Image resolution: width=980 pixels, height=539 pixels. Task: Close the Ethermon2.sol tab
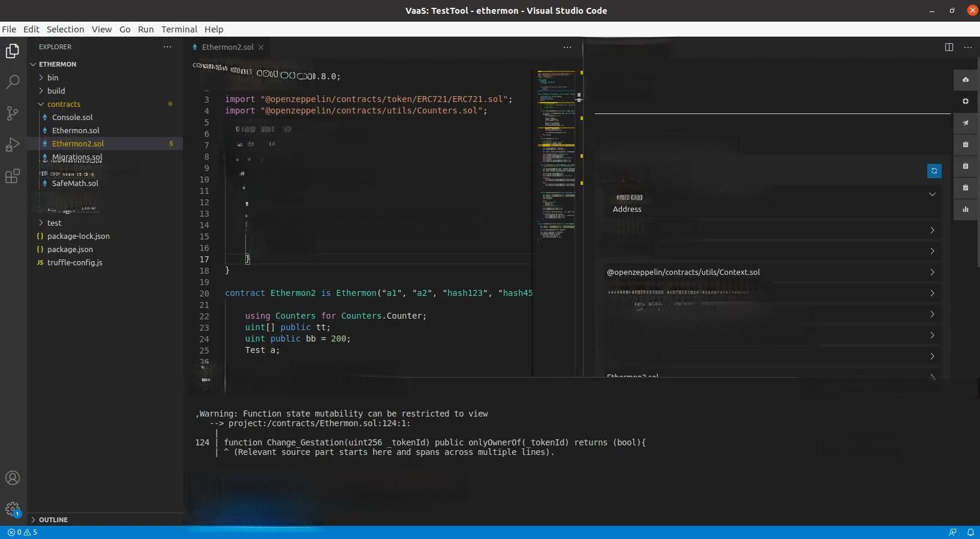pyautogui.click(x=261, y=47)
